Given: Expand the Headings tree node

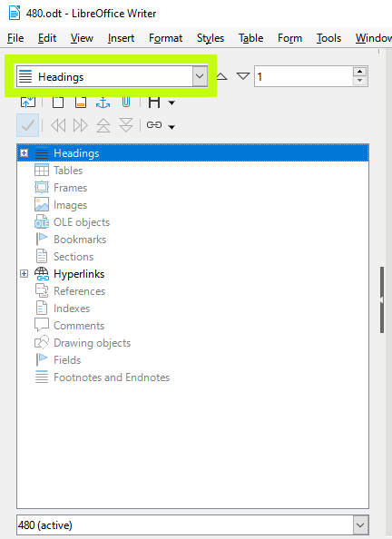Looking at the screenshot, I should [x=24, y=153].
